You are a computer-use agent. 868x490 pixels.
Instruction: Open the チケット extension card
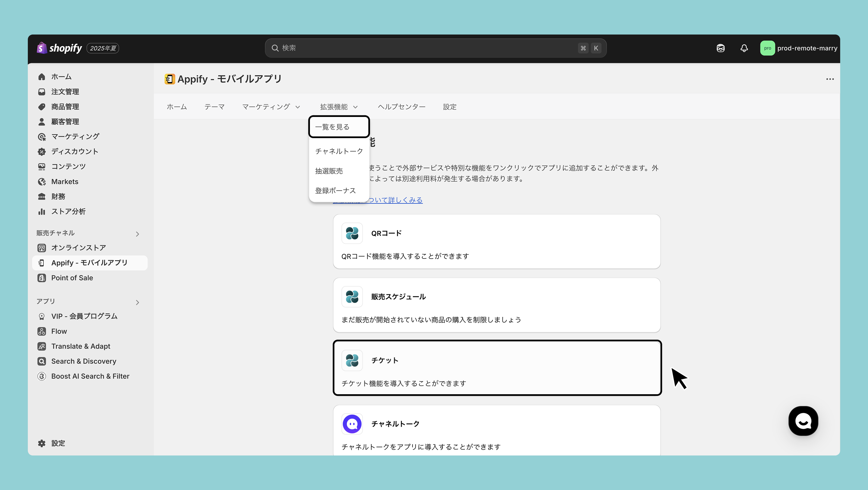pos(497,367)
